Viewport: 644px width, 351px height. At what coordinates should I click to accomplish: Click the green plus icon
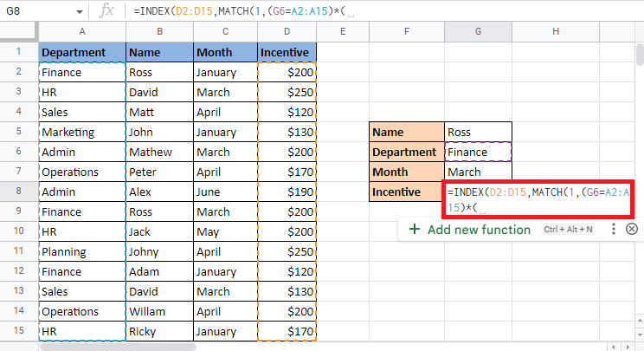click(x=415, y=230)
